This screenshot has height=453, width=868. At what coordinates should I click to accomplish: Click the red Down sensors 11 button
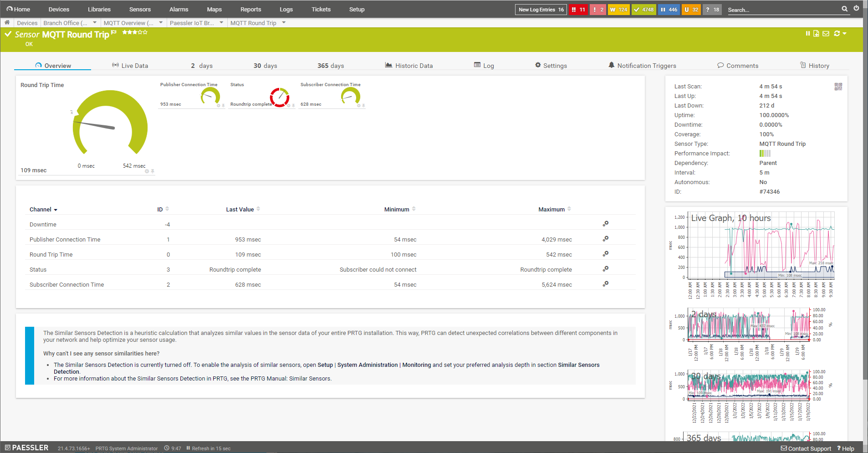coord(578,10)
